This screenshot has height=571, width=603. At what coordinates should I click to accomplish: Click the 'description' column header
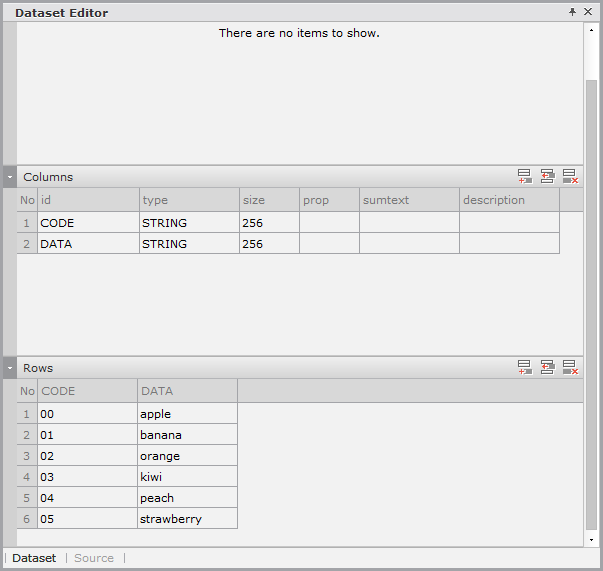(x=508, y=200)
